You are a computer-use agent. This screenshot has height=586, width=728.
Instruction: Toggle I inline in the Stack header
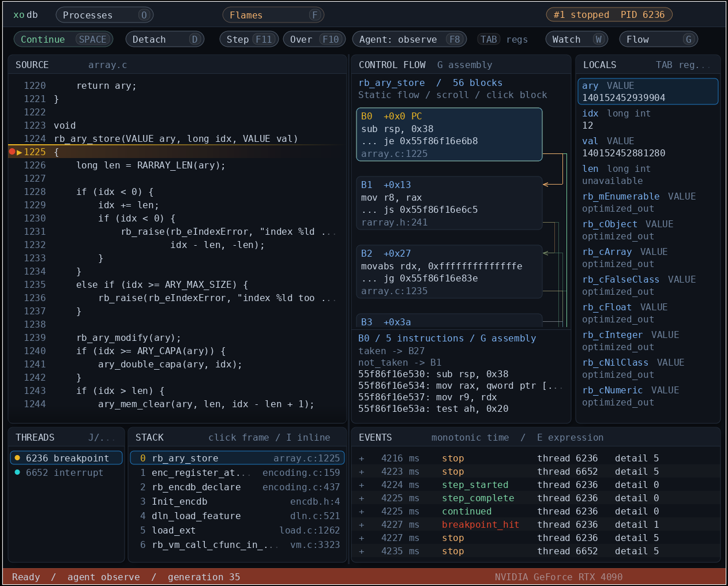coord(308,437)
